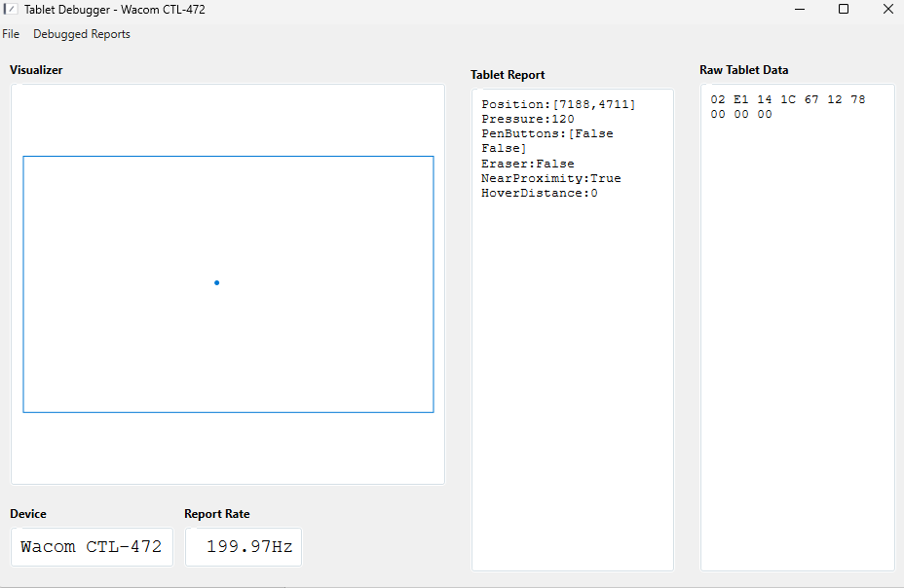Close the Tablet Debugger window
Viewport: 904px width, 588px height.
tap(887, 9)
